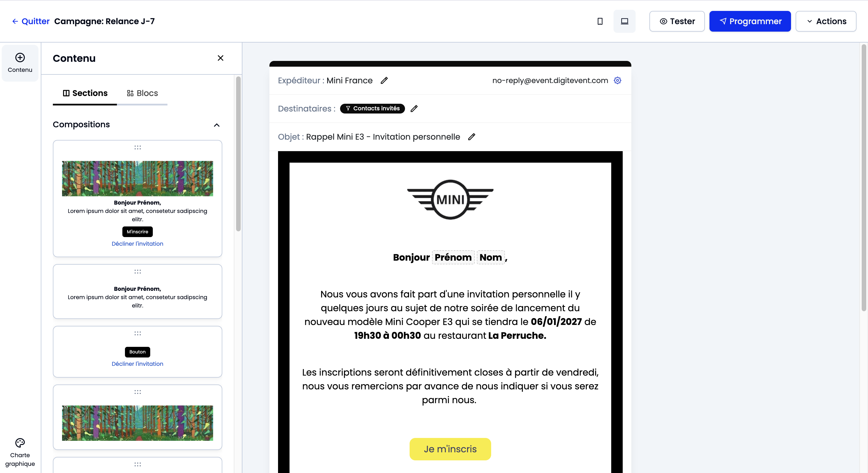Screen dimensions: 868x473
Task: Switch to the Blocs tab
Action: 142,93
